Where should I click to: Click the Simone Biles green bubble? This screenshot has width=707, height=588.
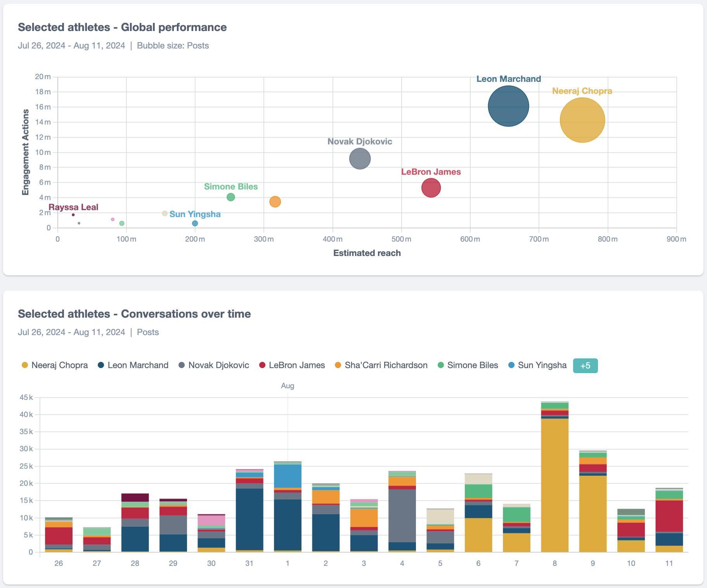[230, 197]
